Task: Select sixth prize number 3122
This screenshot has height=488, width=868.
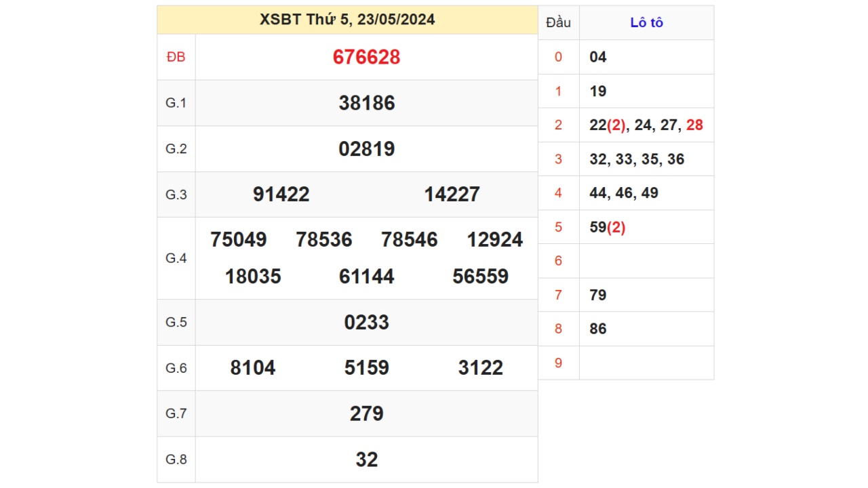Action: coord(480,368)
